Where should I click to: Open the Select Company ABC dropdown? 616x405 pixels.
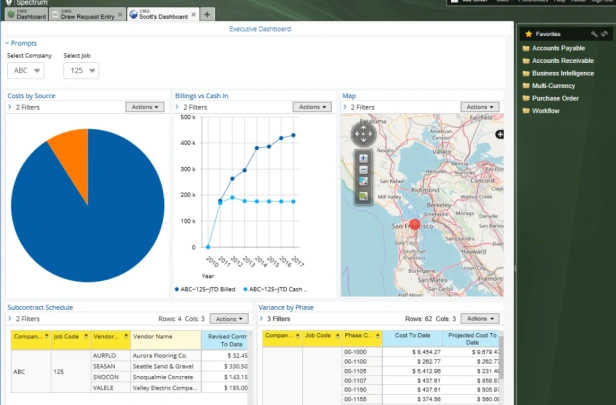[x=26, y=71]
